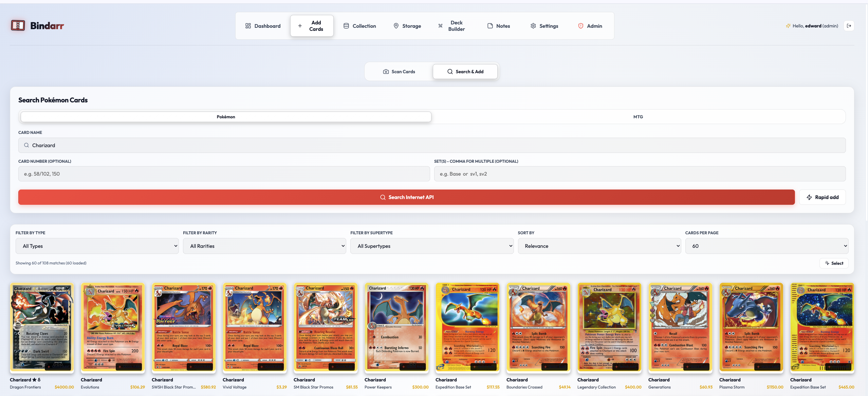
Task: Click the plus button on the Power Keepers Charizard
Action: 413,367
